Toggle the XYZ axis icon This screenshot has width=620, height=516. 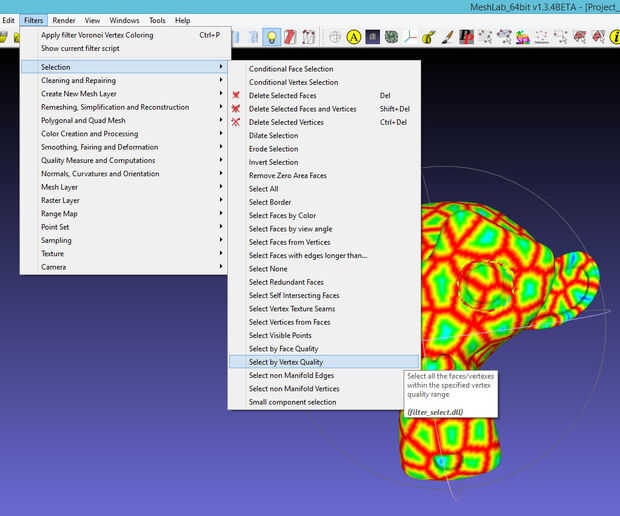410,37
